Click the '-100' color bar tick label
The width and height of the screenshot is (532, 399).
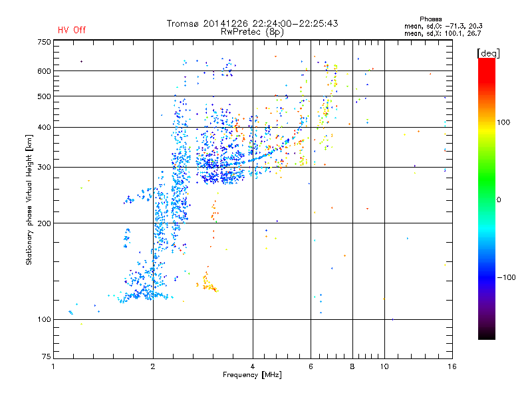[507, 277]
